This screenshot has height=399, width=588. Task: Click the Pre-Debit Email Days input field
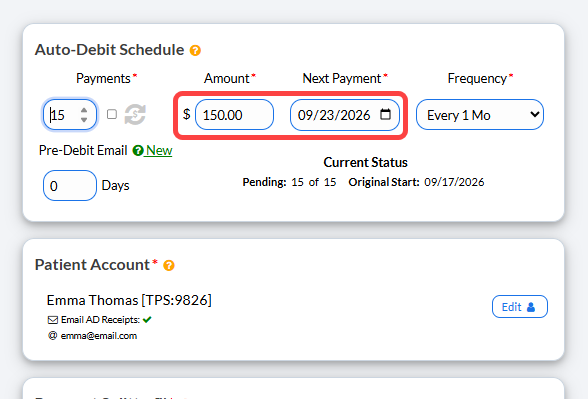[x=70, y=186]
